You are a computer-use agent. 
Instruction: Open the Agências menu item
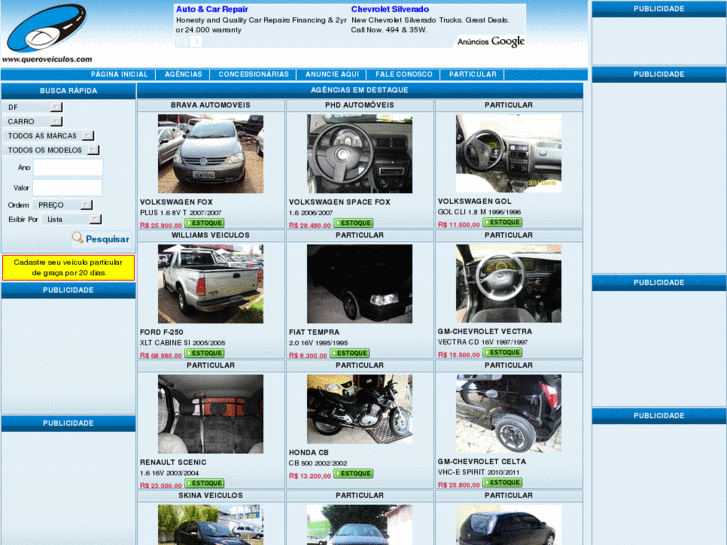(184, 74)
